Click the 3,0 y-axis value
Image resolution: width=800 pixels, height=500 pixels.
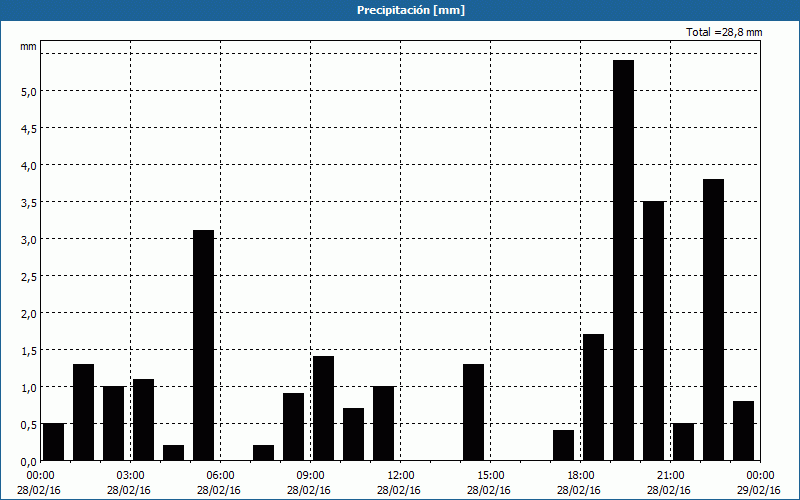pyautogui.click(x=29, y=240)
